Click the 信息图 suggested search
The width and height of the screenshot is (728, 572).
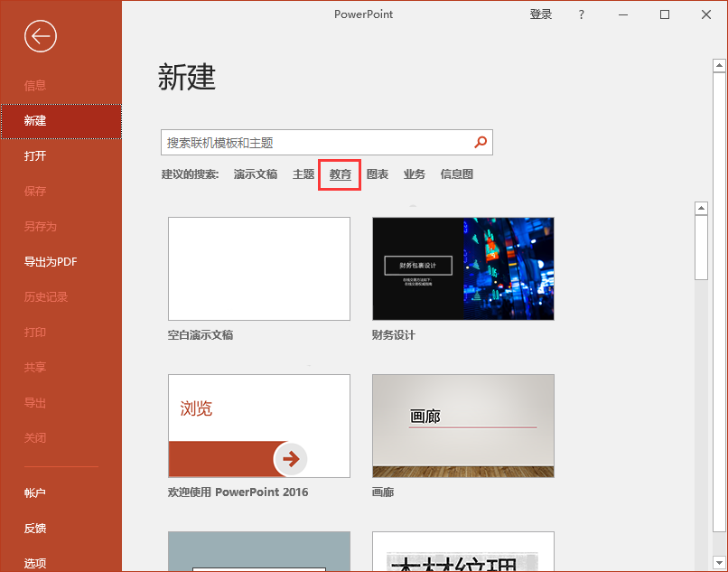click(x=458, y=173)
